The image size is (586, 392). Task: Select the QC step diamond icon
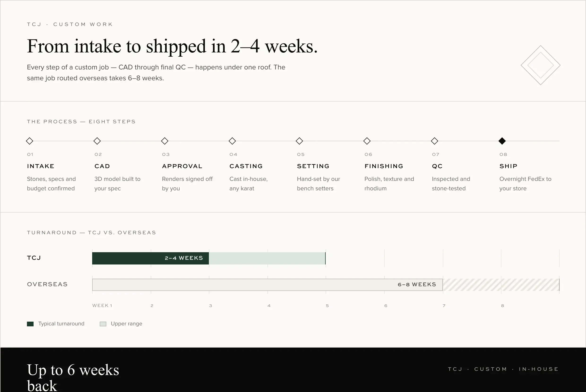point(435,141)
